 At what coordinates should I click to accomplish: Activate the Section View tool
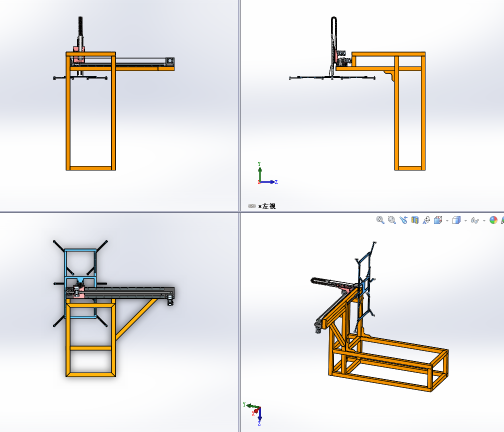pos(415,220)
